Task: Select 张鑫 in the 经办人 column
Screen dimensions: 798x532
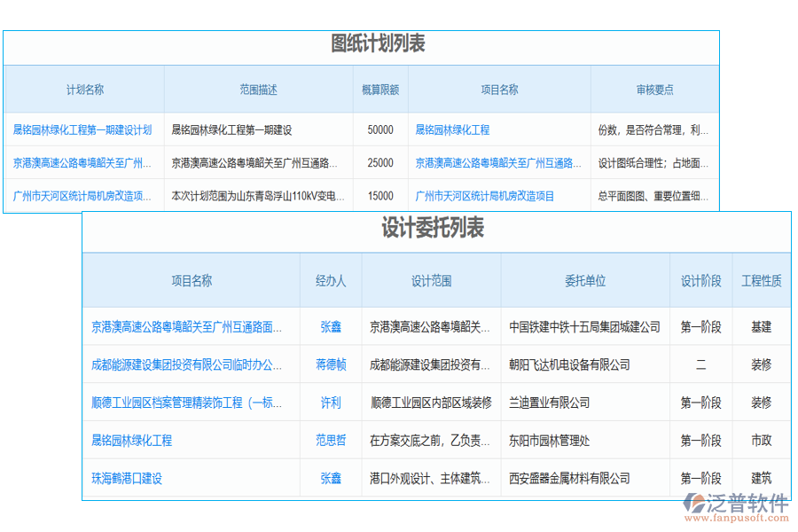Action: pyautogui.click(x=330, y=326)
